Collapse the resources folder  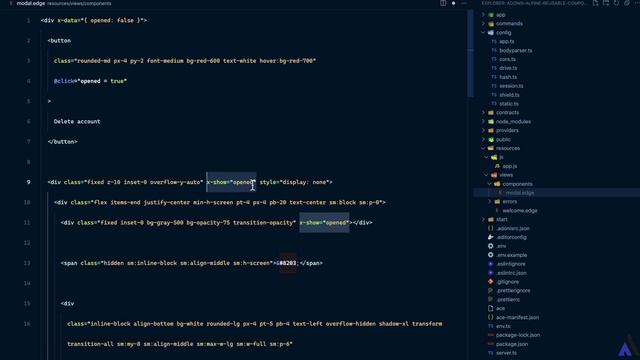click(x=508, y=148)
